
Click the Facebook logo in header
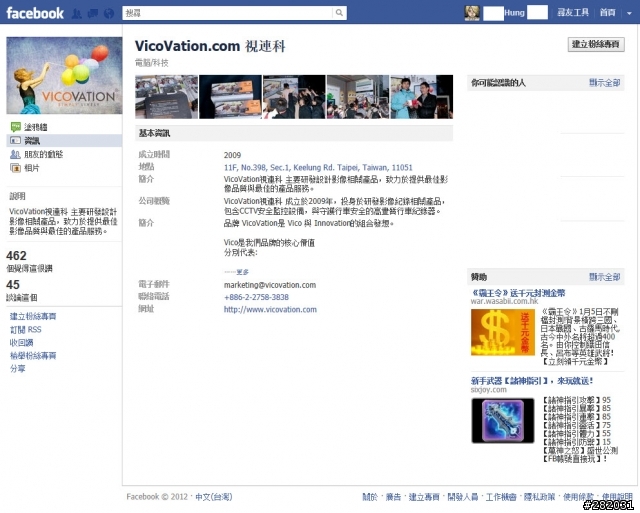coord(35,13)
